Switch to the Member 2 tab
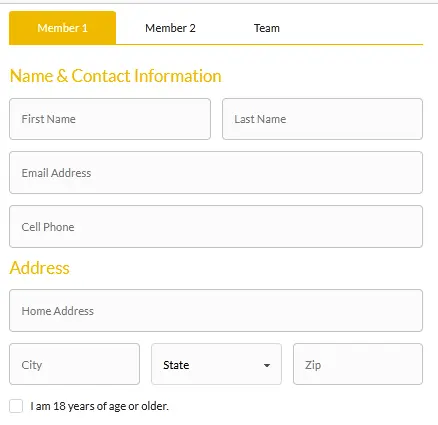This screenshot has height=425, width=438. tap(170, 28)
